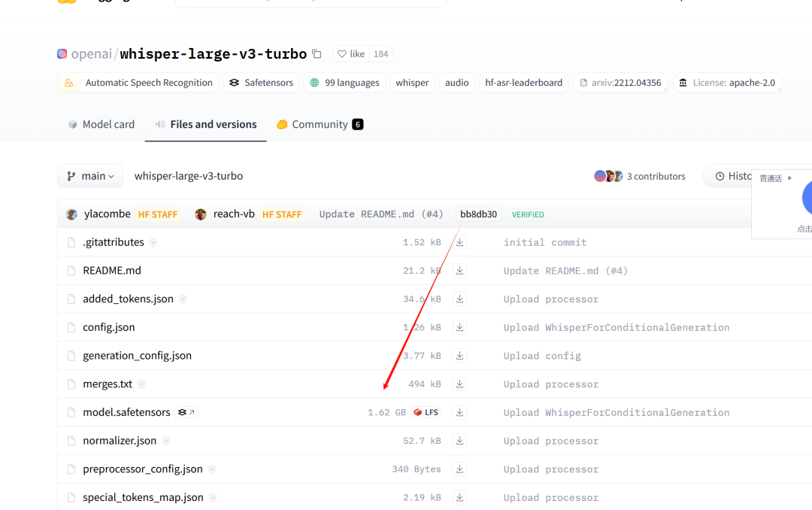This screenshot has height=510, width=812.
Task: Click the openai organization avatar icon
Action: point(62,54)
